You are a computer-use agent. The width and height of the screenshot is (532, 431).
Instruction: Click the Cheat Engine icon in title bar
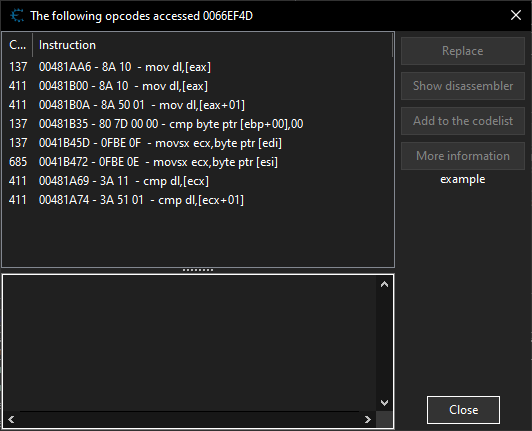click(17, 16)
